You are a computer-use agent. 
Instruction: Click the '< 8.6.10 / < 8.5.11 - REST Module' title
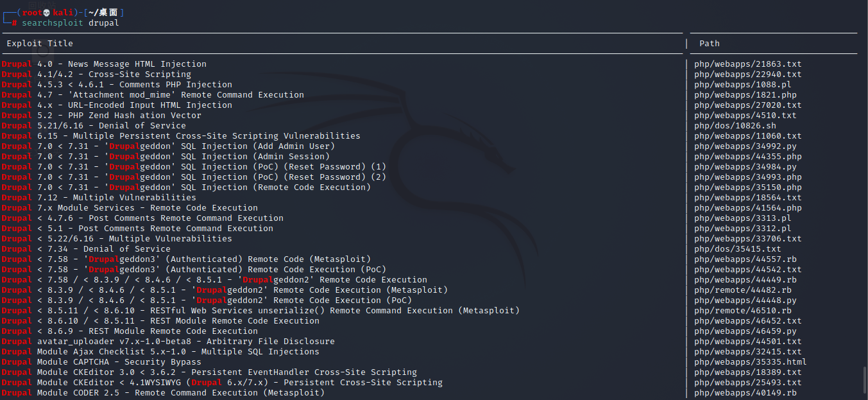click(160, 321)
